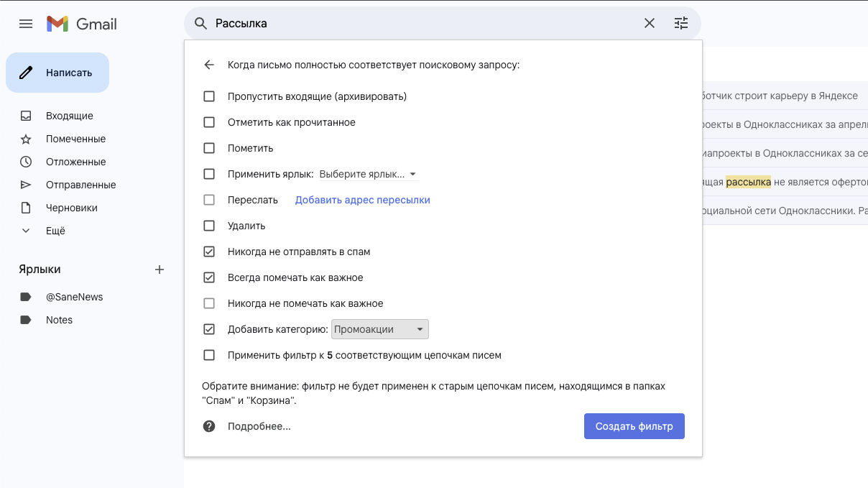
Task: Open the 'Входящие' folder
Action: pos(70,116)
